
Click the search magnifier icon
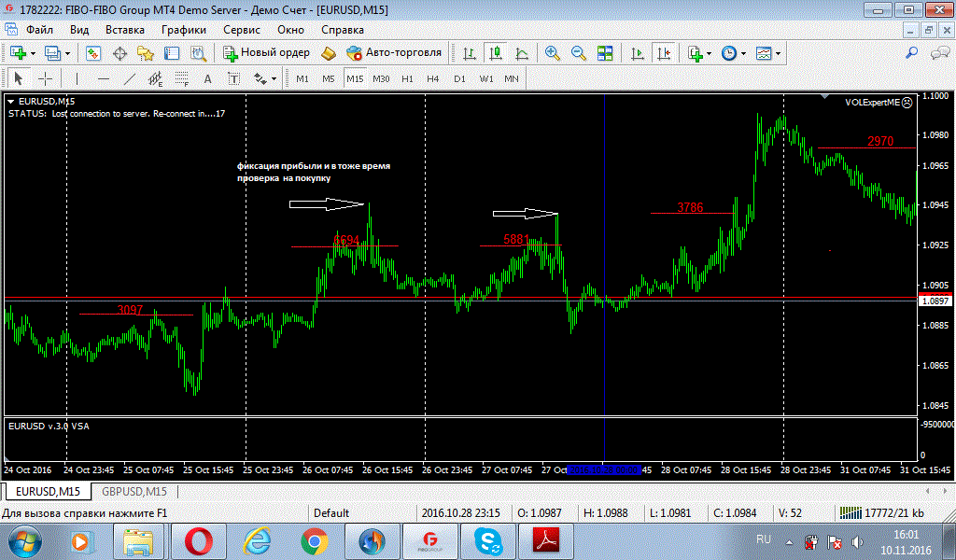(911, 53)
